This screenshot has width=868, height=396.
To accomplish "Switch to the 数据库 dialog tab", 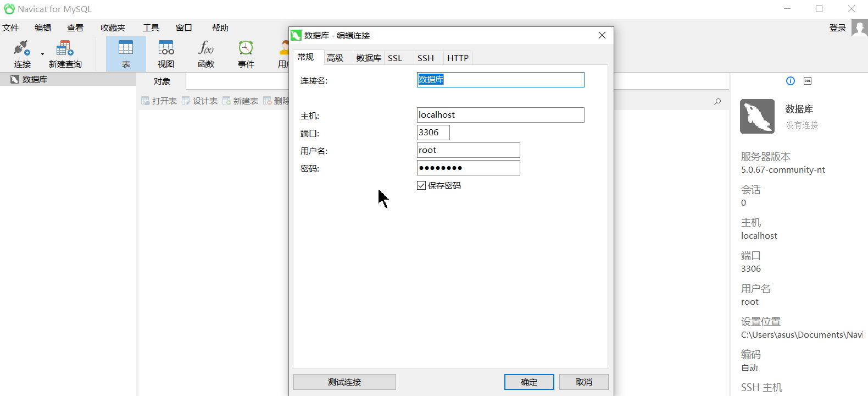I will point(369,58).
